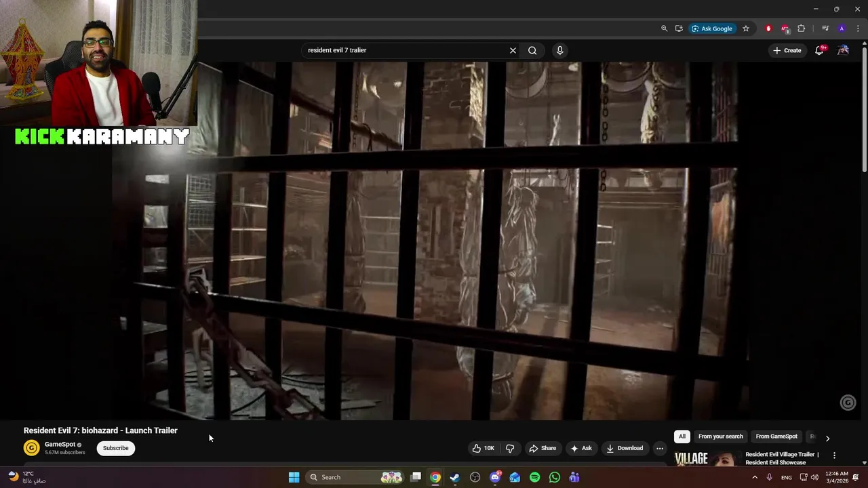Select the All filter chip

point(682,436)
